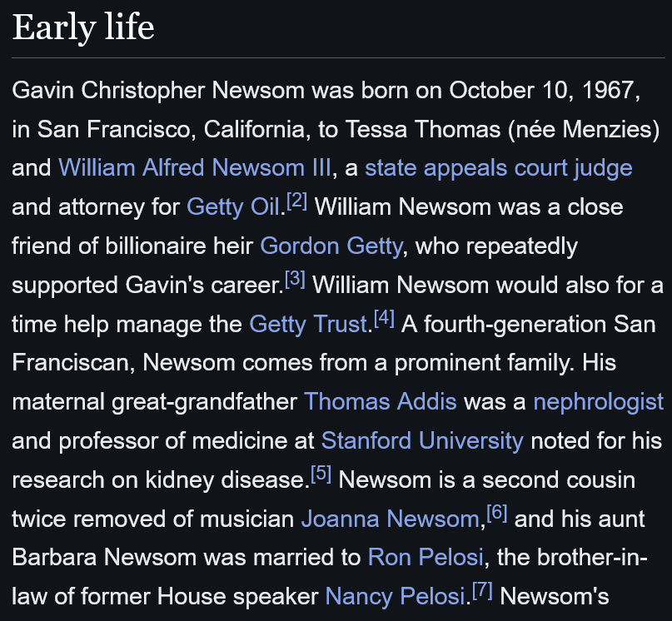Click the birth date October 10, 1967 text
The width and height of the screenshot is (672, 621).
545,90
